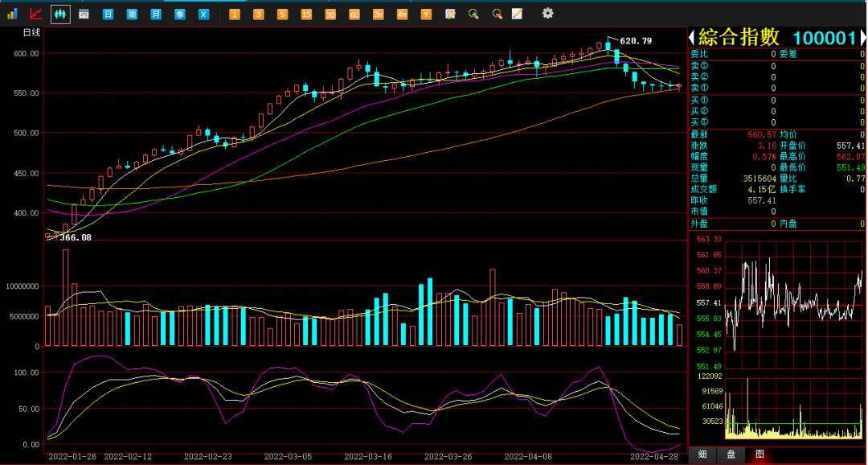The width and height of the screenshot is (868, 465).
Task: Click the latest price value 560.57
Action: tap(762, 134)
